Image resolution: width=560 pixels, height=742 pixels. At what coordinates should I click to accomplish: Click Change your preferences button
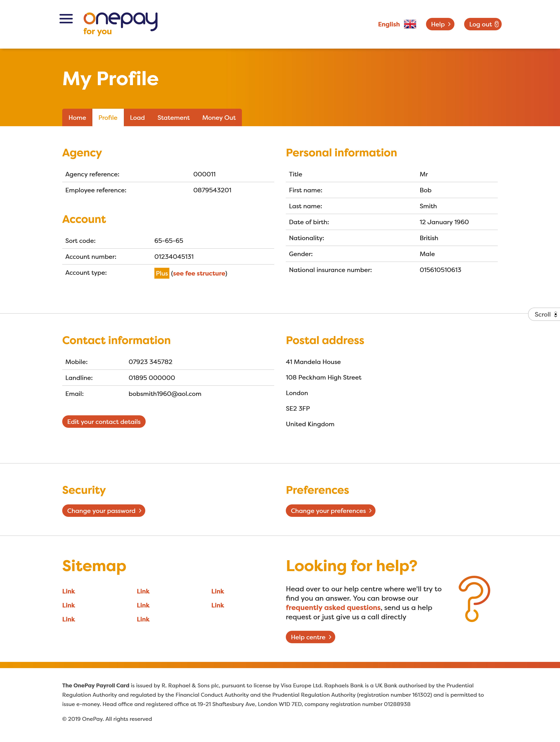[330, 511]
